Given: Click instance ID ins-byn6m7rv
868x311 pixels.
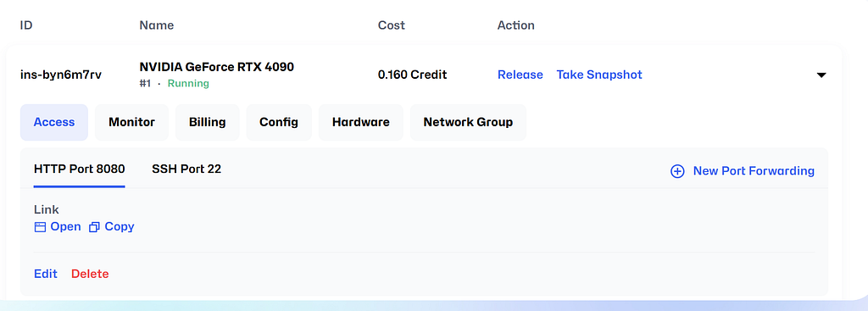Looking at the screenshot, I should [61, 75].
